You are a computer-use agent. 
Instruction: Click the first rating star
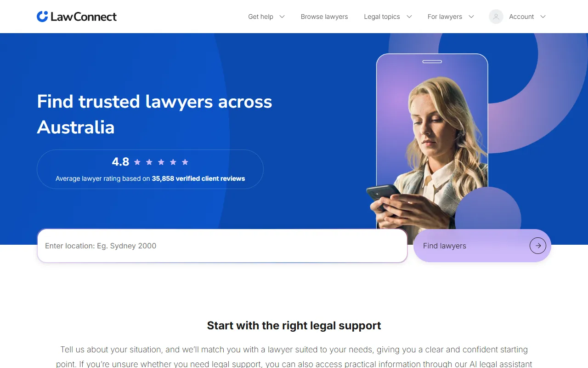pyautogui.click(x=137, y=162)
